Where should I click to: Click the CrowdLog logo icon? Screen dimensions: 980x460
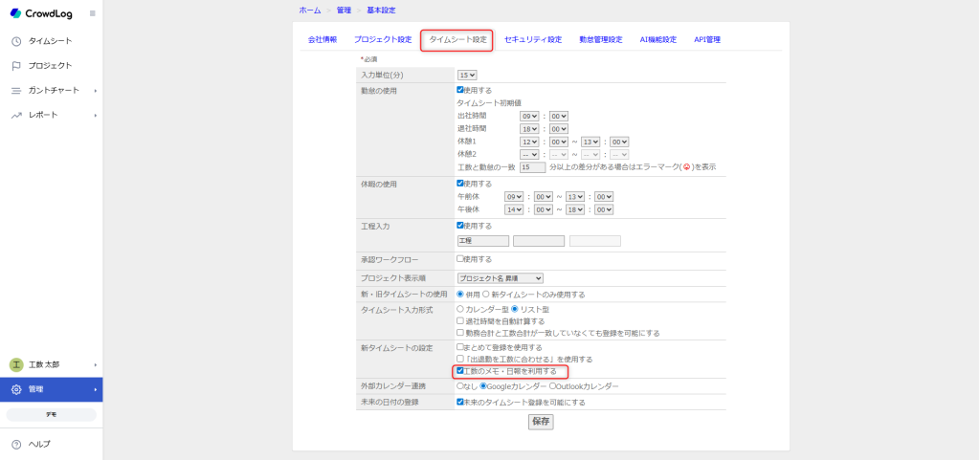click(15, 13)
